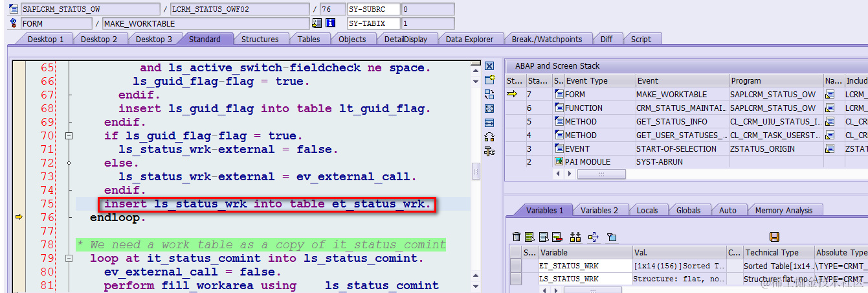Click the yellow box with arrows icon
Image resolution: width=868 pixels, height=293 pixels.
pos(594,237)
